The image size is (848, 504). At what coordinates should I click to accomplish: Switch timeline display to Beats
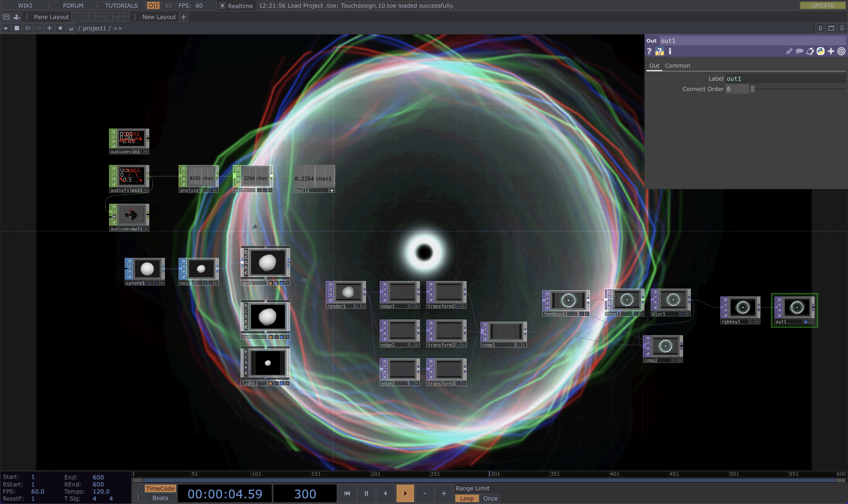(x=160, y=498)
